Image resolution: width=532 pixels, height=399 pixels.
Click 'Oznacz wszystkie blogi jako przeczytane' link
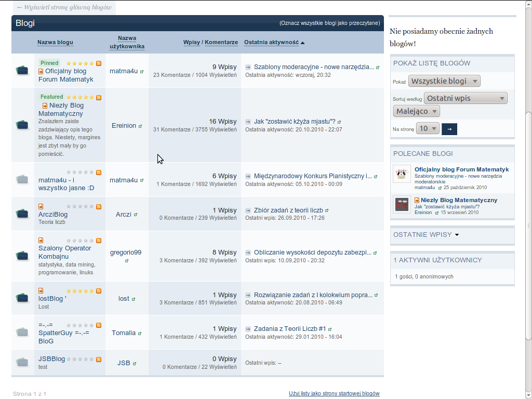330,23
